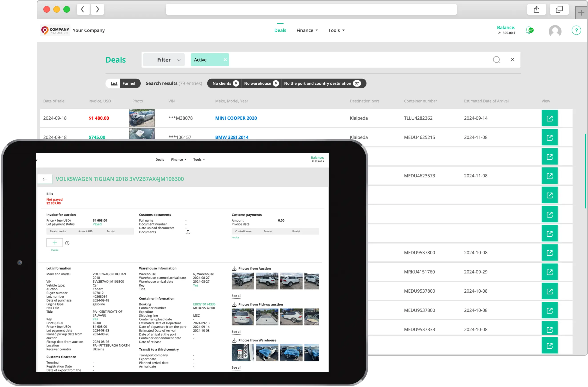
Task: Open deal view for BMW 328I 2014 row
Action: pos(550,137)
